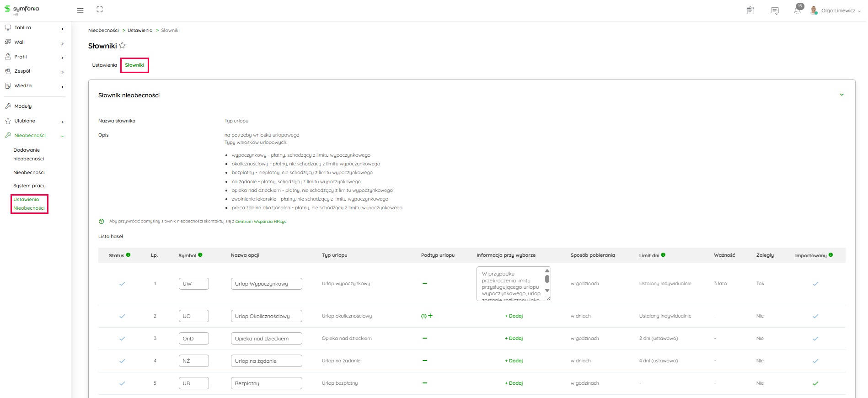The width and height of the screenshot is (868, 398).
Task: Click Dodaj for Urlop na żądanie row
Action: pos(514,361)
